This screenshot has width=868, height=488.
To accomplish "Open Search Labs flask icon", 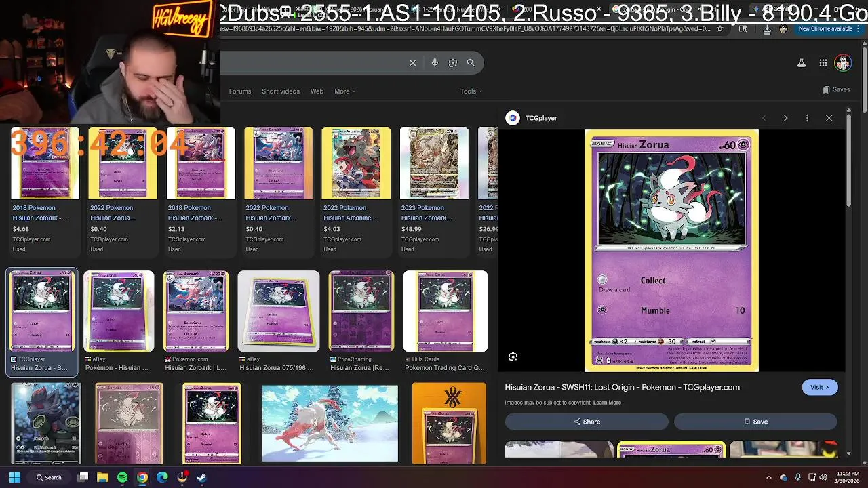I will 801,63.
